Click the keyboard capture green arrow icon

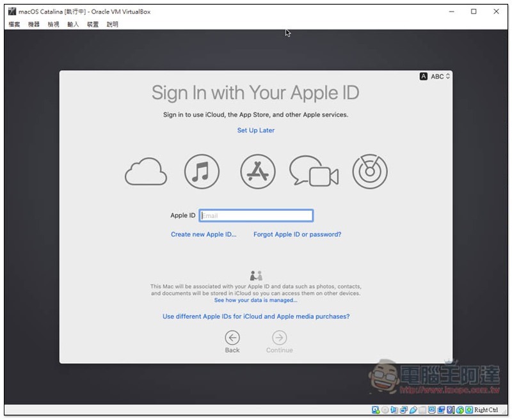coord(469,410)
